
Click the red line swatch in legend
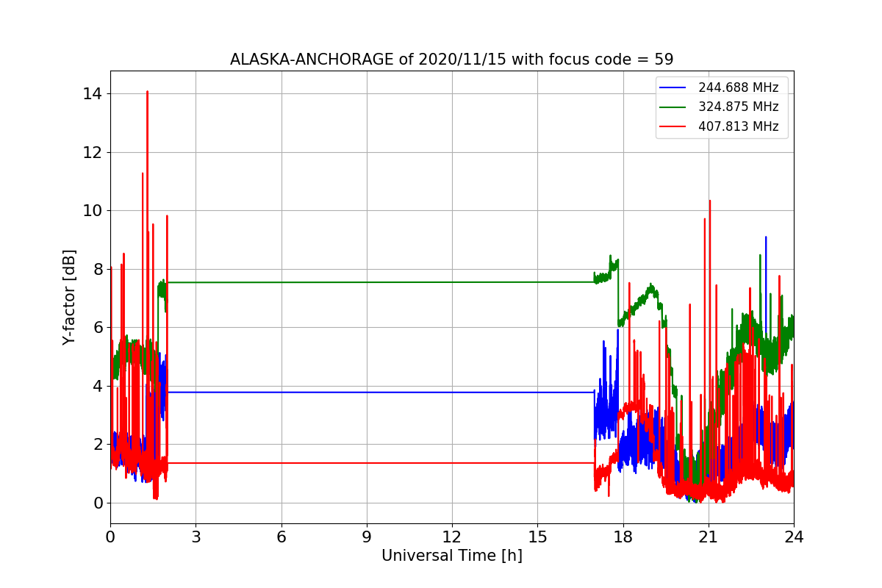[673, 126]
